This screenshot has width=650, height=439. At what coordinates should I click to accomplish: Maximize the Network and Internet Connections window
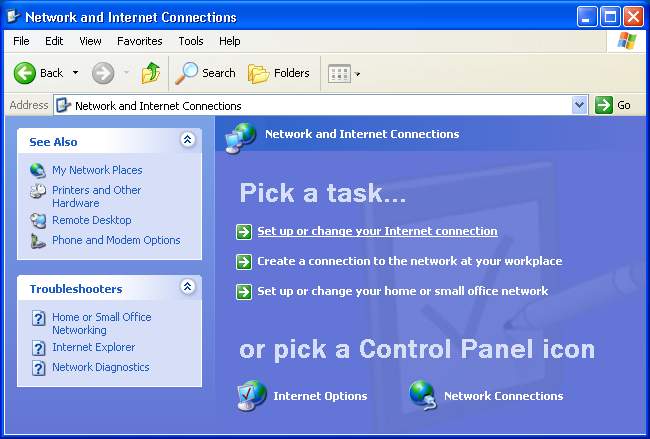click(610, 17)
